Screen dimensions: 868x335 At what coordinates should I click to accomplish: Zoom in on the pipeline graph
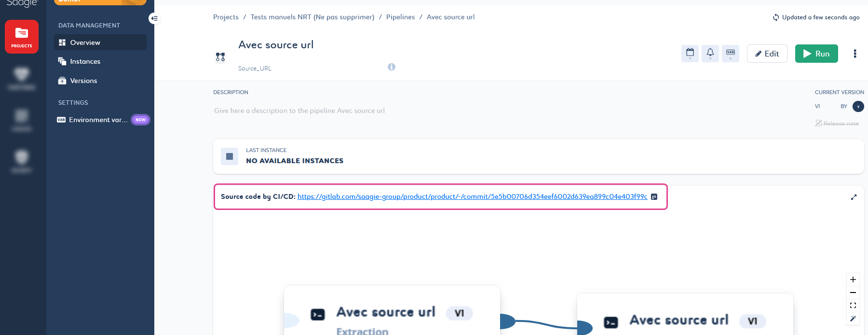tap(853, 279)
